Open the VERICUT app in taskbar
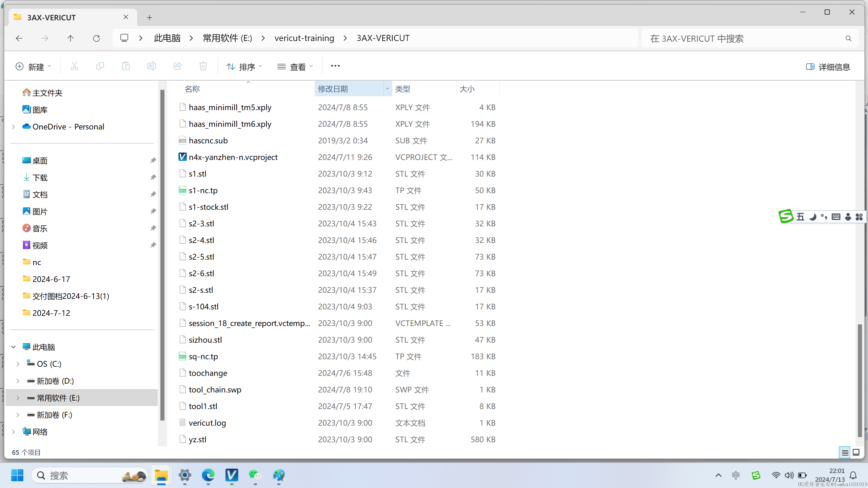868x488 pixels. pyautogui.click(x=232, y=475)
